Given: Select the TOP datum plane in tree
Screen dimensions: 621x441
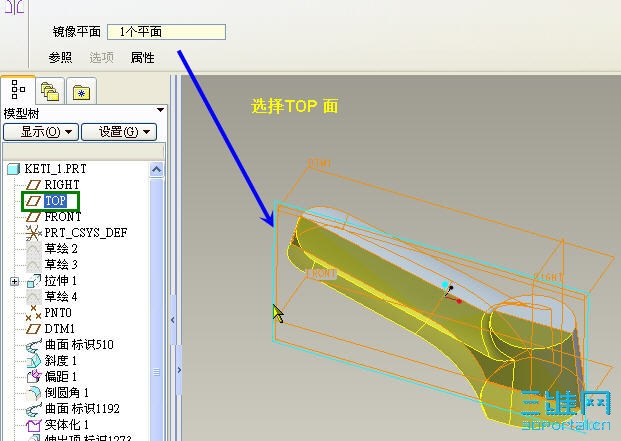Looking at the screenshot, I should (x=55, y=201).
